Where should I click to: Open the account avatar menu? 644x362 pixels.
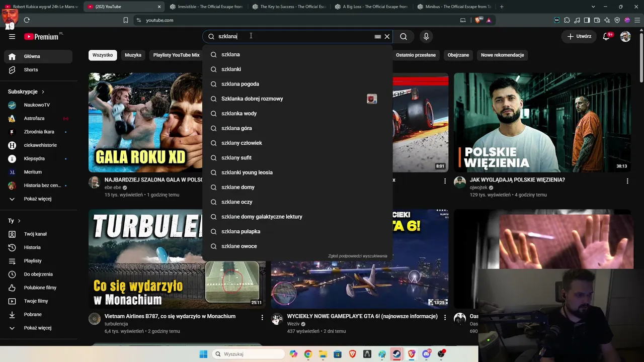(625, 36)
